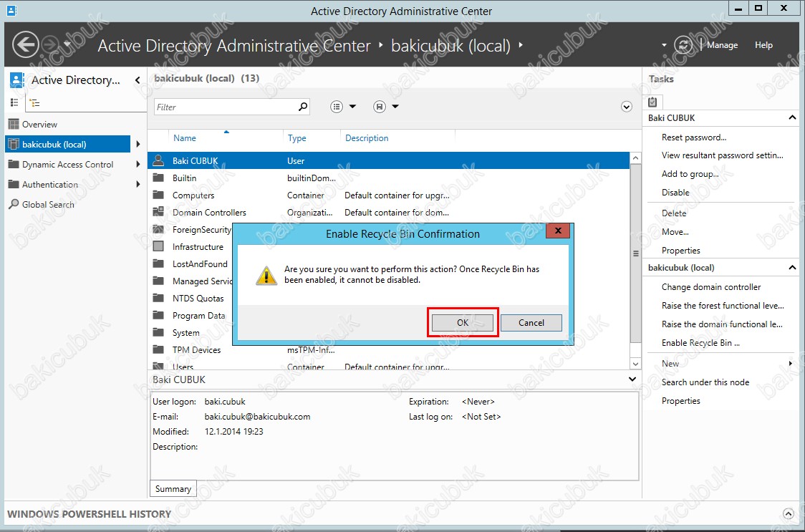805x532 pixels.
Task: Click the Active Directory Administrative Center breadcrumb
Action: (234, 46)
